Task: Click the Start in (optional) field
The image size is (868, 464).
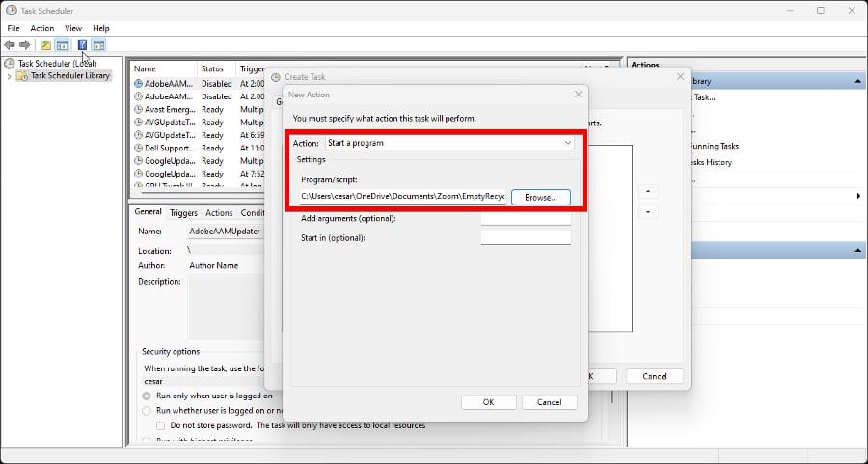Action: click(x=526, y=237)
